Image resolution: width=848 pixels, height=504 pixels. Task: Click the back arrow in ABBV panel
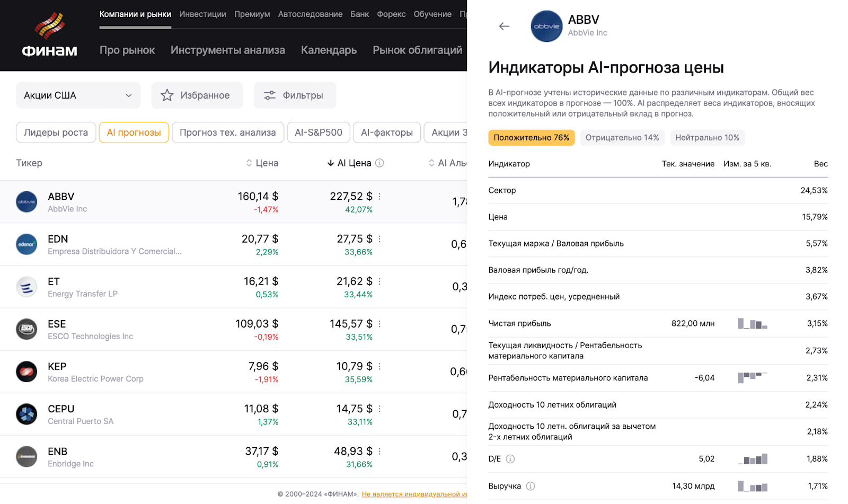click(x=504, y=26)
